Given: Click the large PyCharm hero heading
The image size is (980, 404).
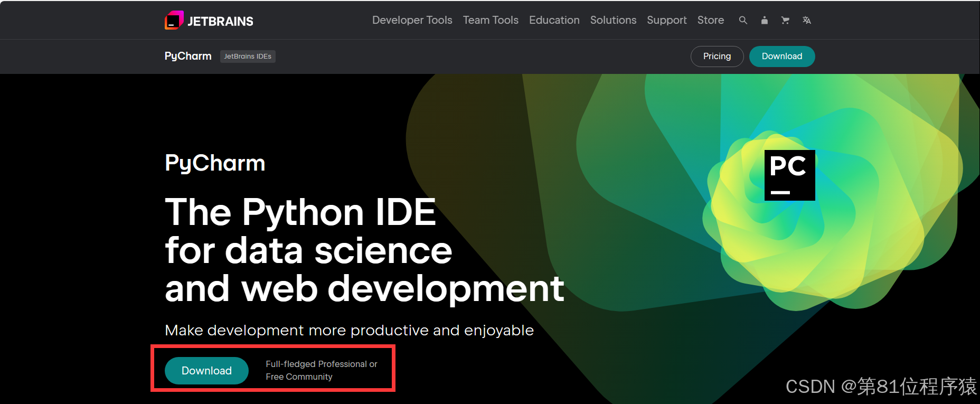Looking at the screenshot, I should pyautogui.click(x=215, y=164).
